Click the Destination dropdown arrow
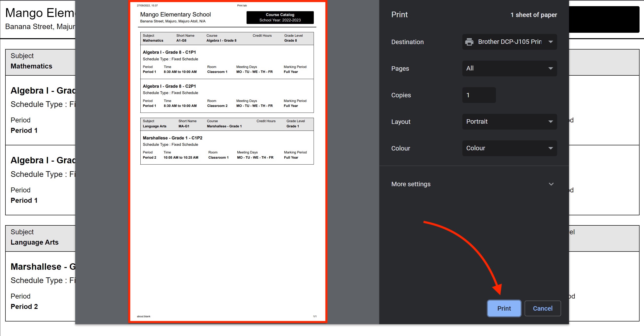This screenshot has width=644, height=336. pos(550,42)
